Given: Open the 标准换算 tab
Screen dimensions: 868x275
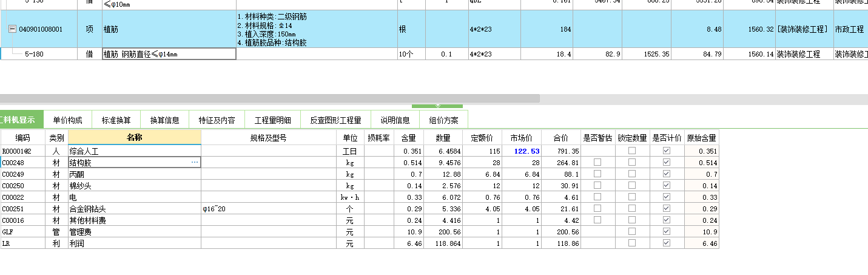Looking at the screenshot, I should [x=116, y=120].
